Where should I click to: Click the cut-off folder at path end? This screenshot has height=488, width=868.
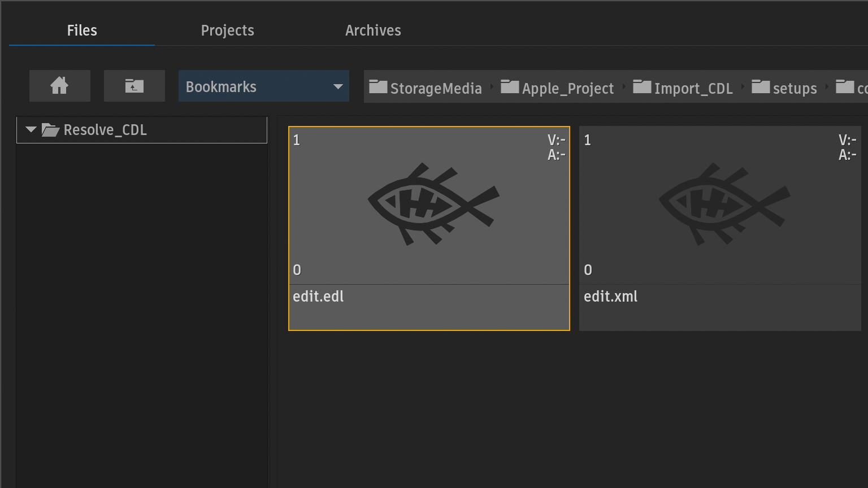[x=852, y=88]
